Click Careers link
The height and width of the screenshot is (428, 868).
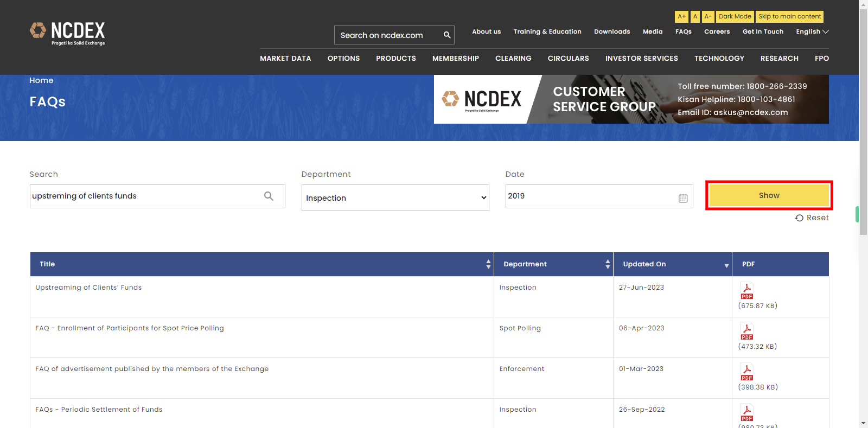point(717,31)
